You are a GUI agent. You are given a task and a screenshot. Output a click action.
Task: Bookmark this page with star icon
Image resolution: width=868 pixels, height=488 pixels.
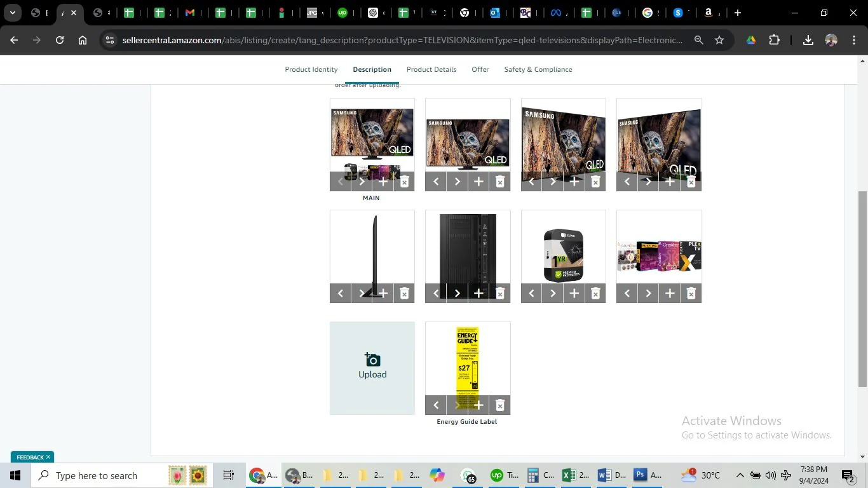[719, 40]
